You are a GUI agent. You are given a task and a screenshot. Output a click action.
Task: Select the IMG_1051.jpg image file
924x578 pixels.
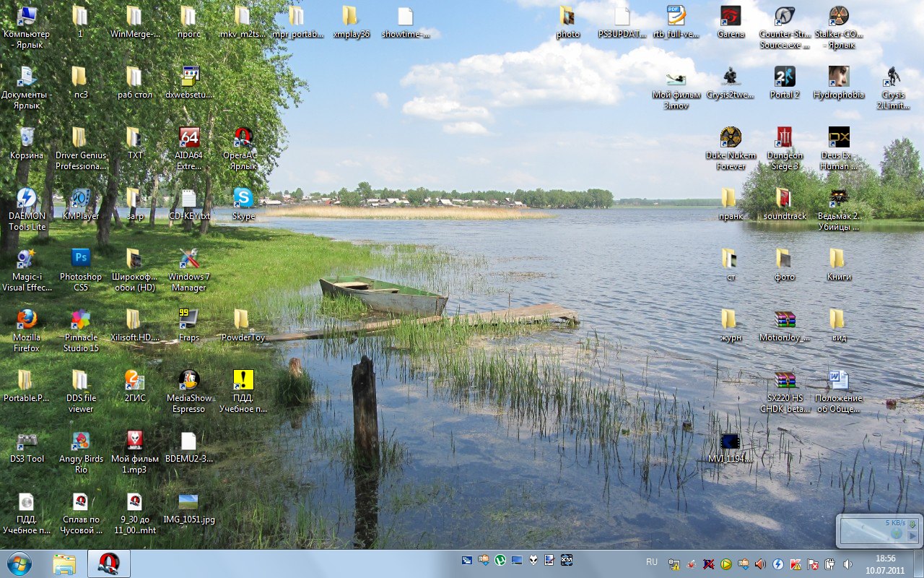click(x=189, y=507)
